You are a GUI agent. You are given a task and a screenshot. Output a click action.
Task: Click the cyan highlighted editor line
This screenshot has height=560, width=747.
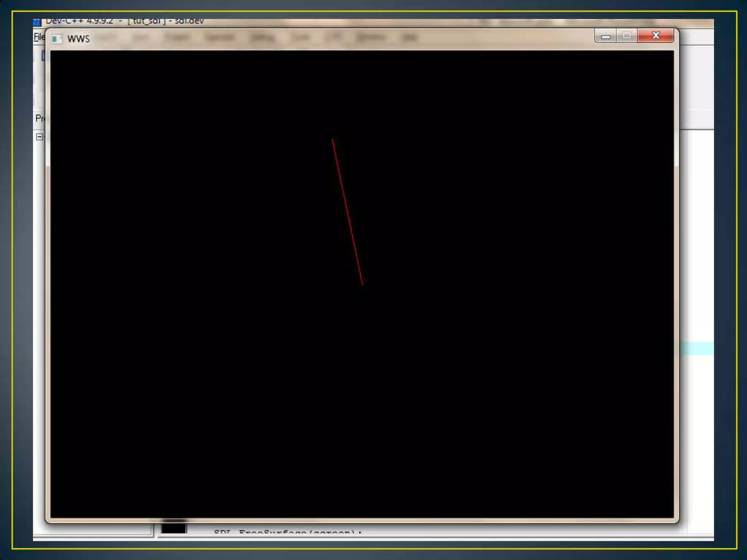pyautogui.click(x=697, y=348)
